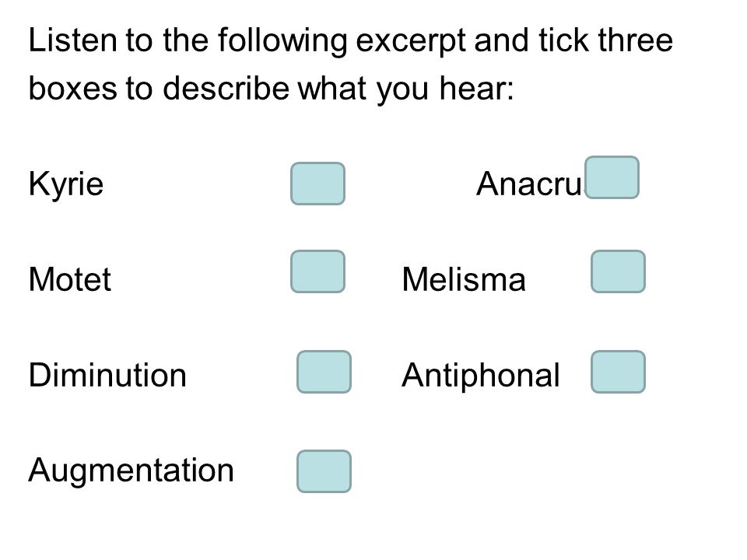Viewport: 747px width, 560px height.
Task: Enable the Augmentation checkbox
Action: (324, 471)
